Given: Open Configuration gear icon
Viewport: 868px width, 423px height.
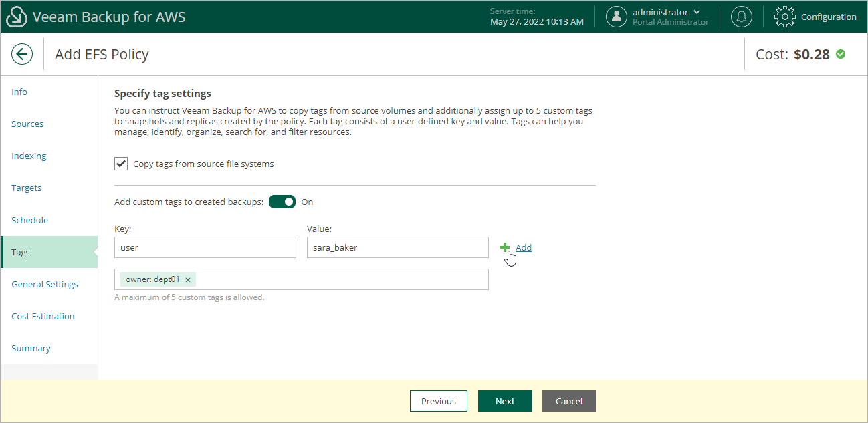Looking at the screenshot, I should [x=785, y=17].
